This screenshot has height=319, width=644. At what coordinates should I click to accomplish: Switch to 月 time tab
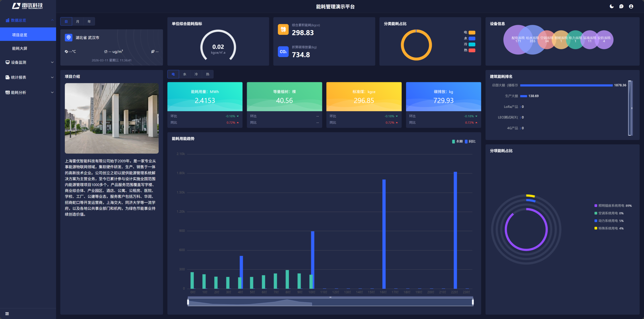(77, 21)
